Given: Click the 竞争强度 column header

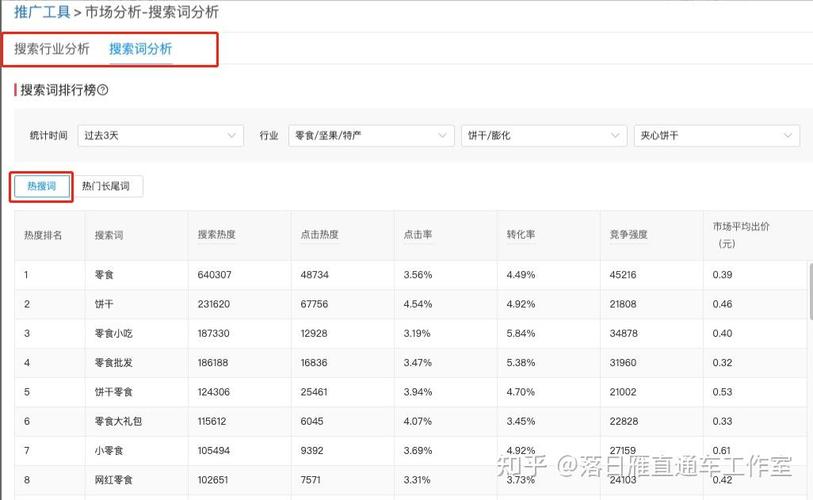Looking at the screenshot, I should (628, 234).
